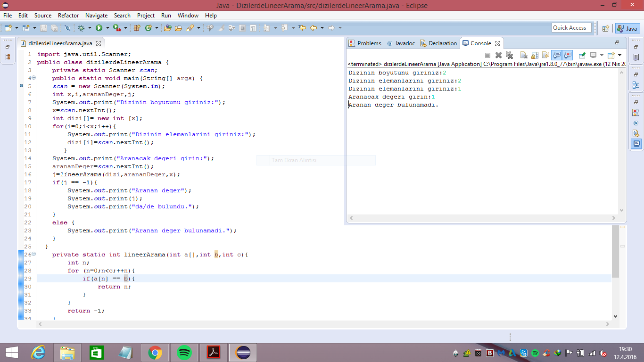644x362 pixels.
Task: Click the Debug bug icon
Action: point(81,28)
